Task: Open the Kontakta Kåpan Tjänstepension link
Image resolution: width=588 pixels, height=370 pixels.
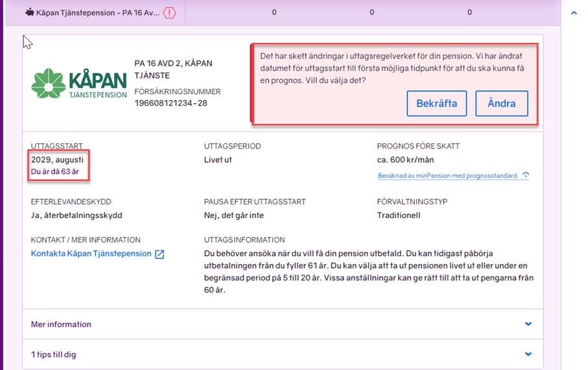Action: tap(91, 254)
